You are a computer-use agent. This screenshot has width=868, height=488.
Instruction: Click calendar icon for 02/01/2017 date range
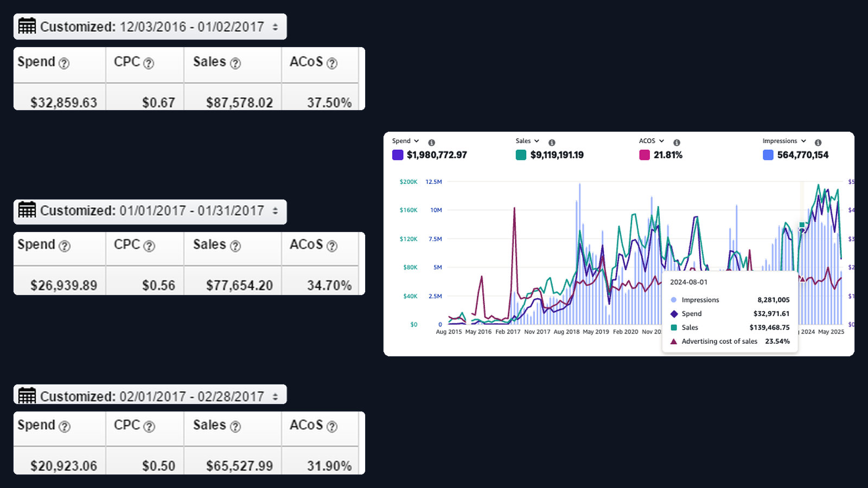pyautogui.click(x=27, y=395)
